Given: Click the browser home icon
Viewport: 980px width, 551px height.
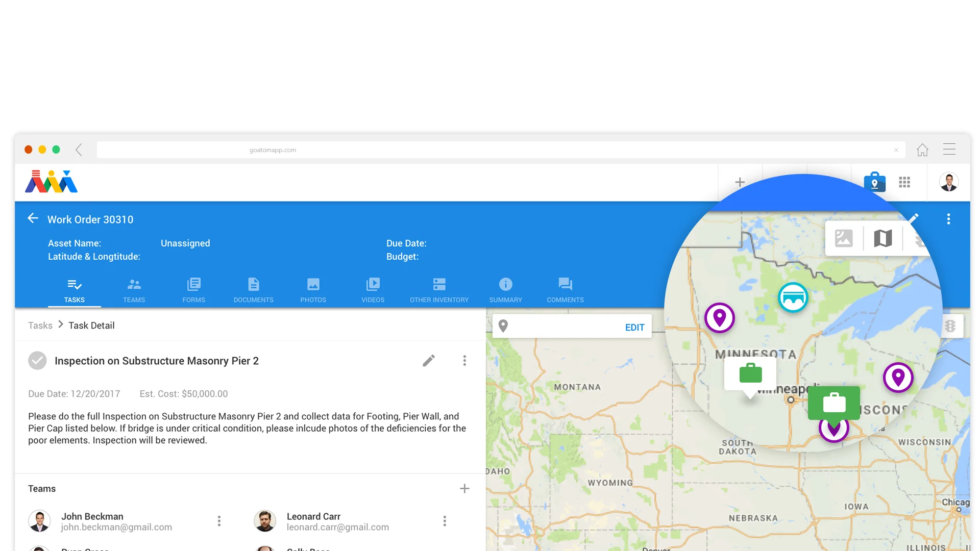Looking at the screenshot, I should 922,149.
